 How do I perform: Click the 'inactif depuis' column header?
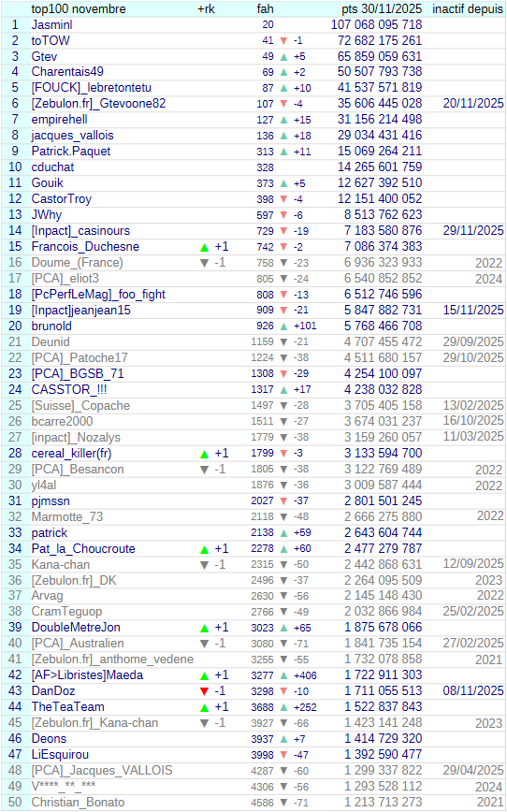(x=468, y=8)
